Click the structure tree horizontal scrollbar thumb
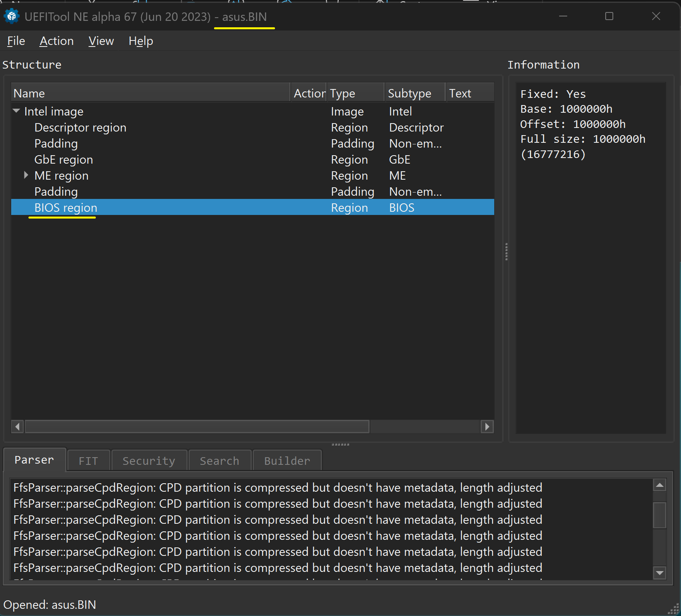 click(x=197, y=426)
